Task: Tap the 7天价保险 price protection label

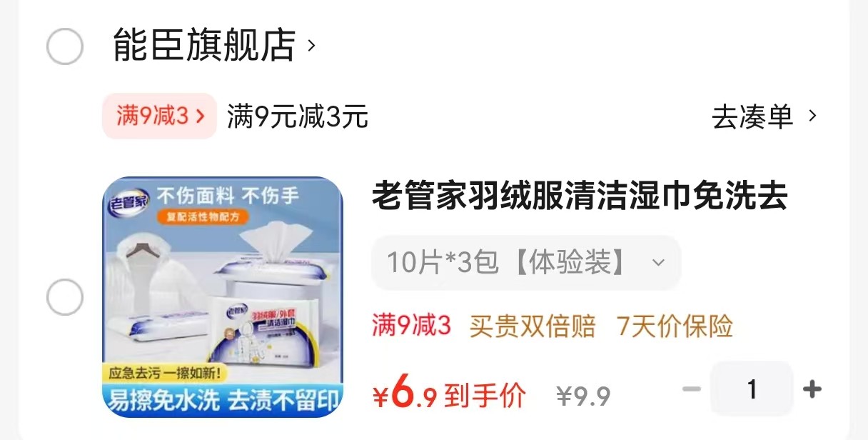Action: [675, 326]
